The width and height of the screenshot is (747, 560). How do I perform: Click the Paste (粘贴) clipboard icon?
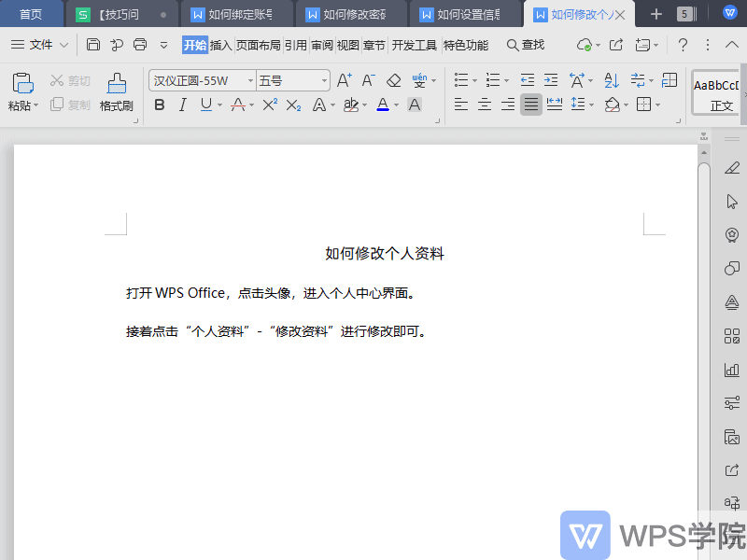tap(22, 83)
